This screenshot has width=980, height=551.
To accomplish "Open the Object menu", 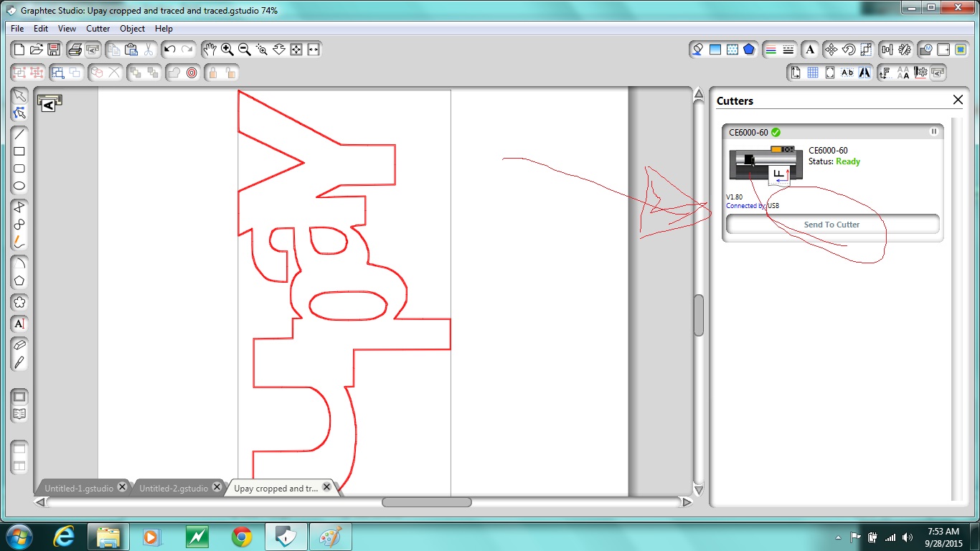I will (133, 29).
